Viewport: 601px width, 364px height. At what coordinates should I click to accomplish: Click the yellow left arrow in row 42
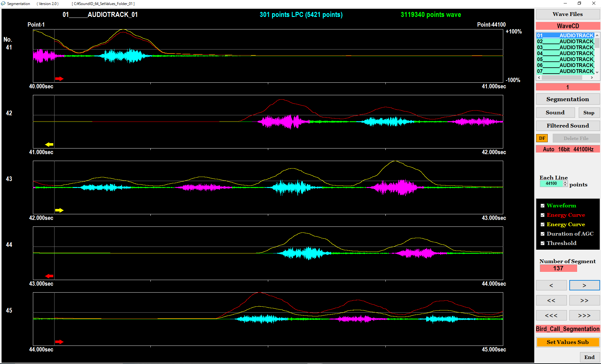point(49,144)
